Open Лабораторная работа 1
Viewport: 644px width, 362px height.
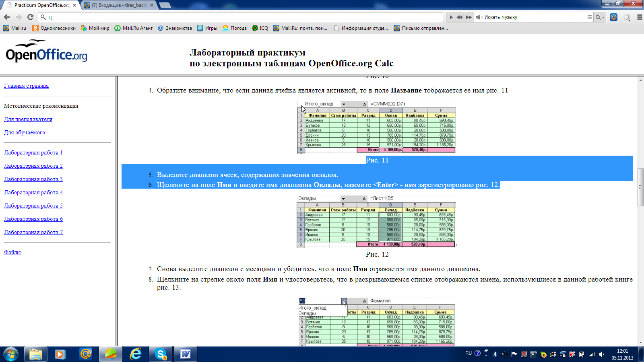[x=33, y=152]
